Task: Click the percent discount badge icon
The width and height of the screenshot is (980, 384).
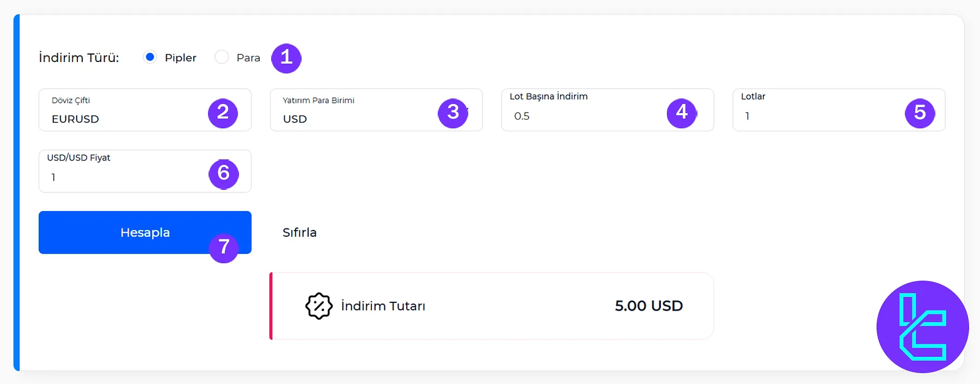Action: pos(318,306)
